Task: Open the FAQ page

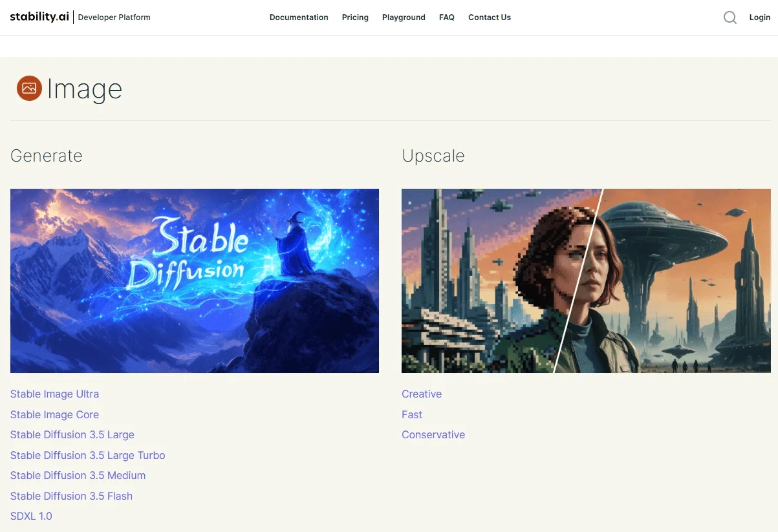Action: tap(447, 17)
